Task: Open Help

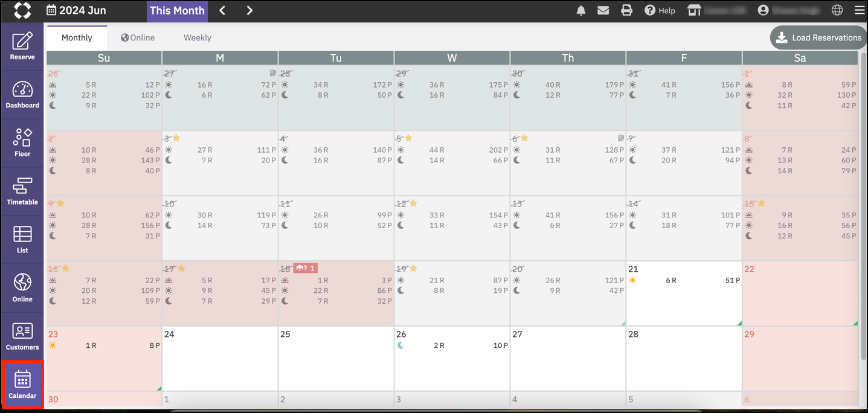Action: coord(660,10)
